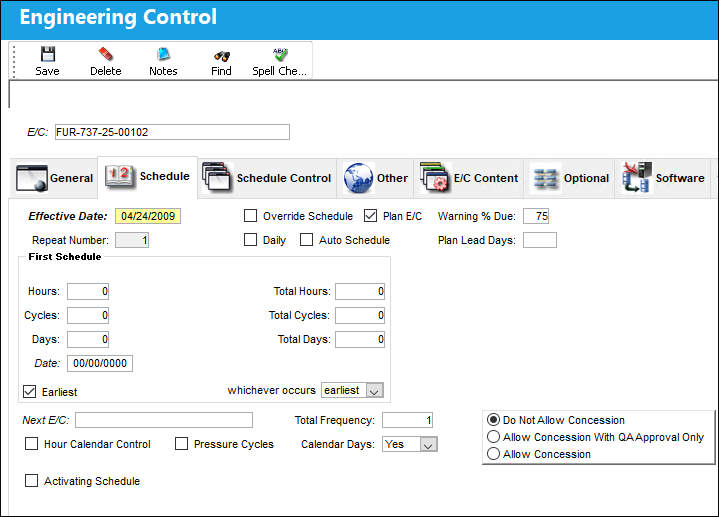
Task: Select Do Not Allow Concession option
Action: point(493,420)
